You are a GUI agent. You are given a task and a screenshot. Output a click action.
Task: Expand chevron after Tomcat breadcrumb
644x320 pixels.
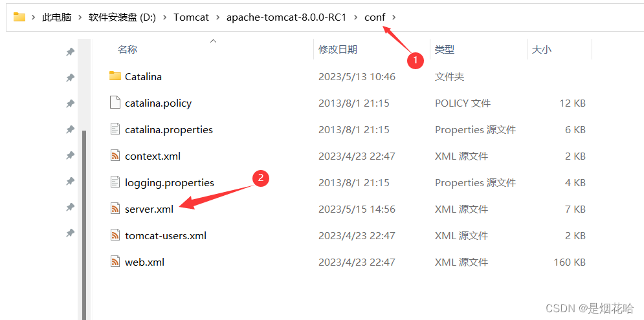pyautogui.click(x=217, y=17)
